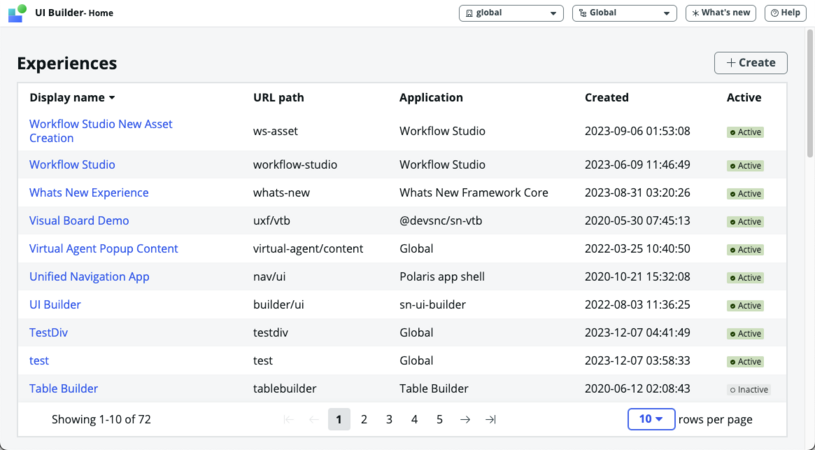Open Whats New Experience link
This screenshot has width=815, height=450.
(89, 193)
